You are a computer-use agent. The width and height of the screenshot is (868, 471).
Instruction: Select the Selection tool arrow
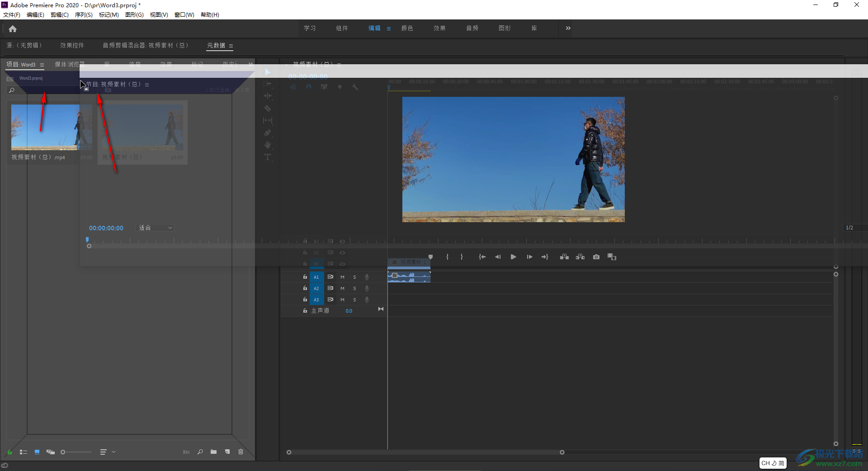[268, 72]
